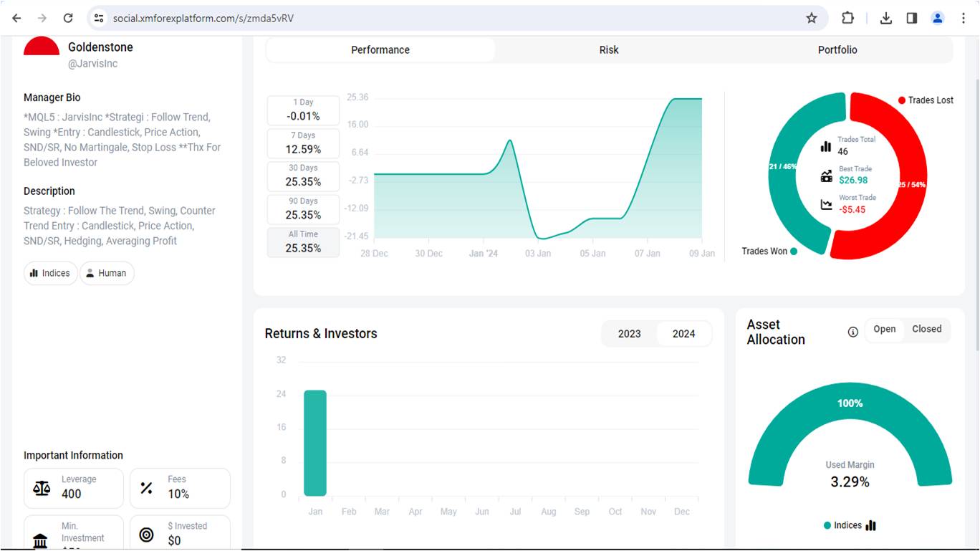Screen dimensions: 980x551
Task: Toggle the browser side panel icon
Action: coord(912,18)
